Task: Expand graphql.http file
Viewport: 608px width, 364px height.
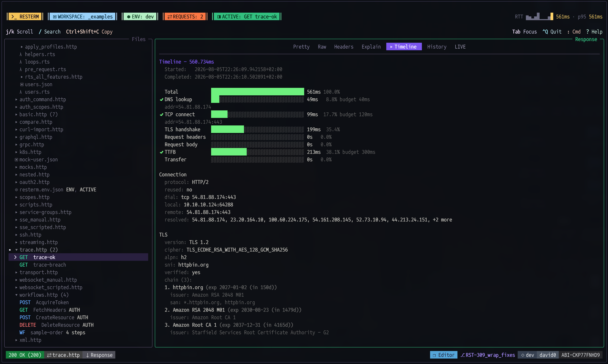Action: [x=16, y=137]
